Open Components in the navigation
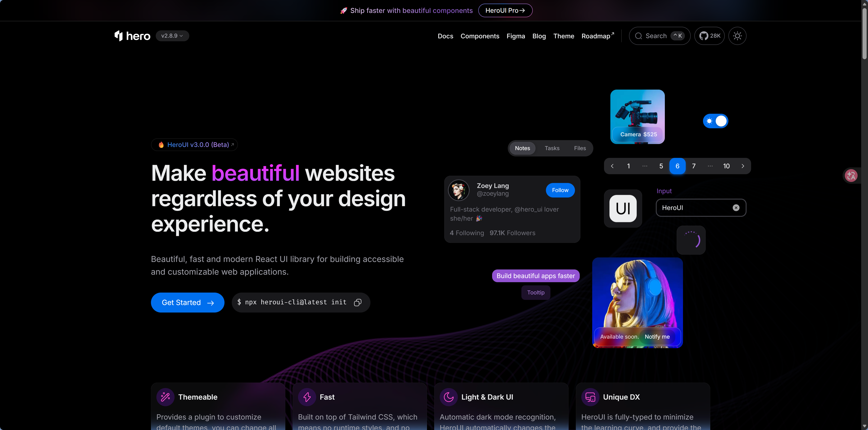The width and height of the screenshot is (868, 430). (479, 36)
